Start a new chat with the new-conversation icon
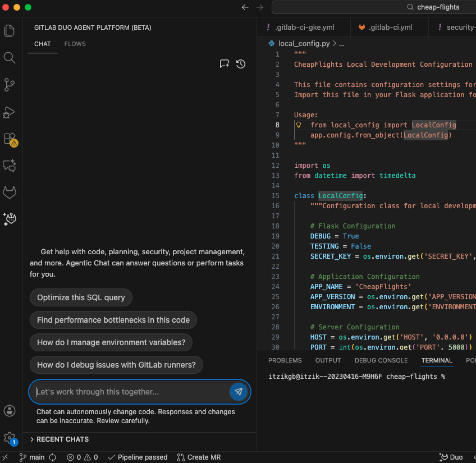476x463 pixels. pyautogui.click(x=224, y=64)
